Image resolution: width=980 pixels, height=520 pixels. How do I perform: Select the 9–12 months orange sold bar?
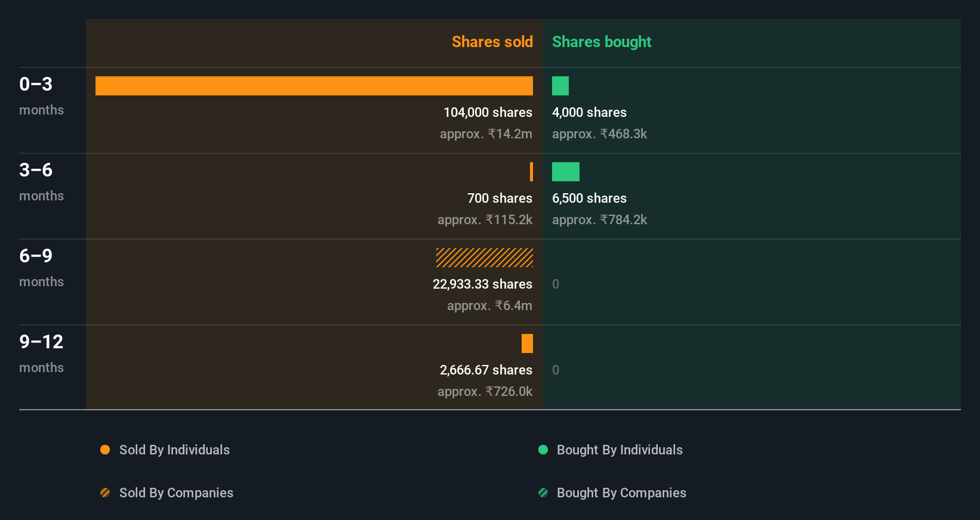tap(527, 343)
